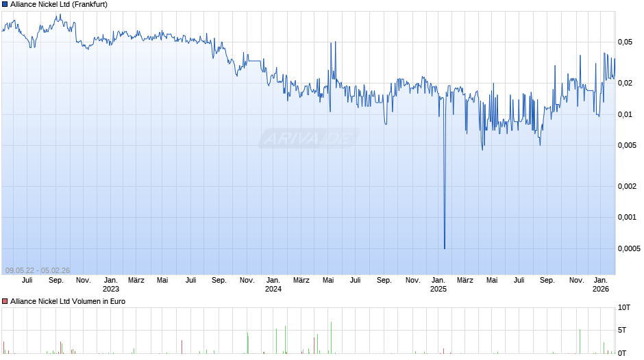Click the 'Jan. 2025' time axis label
Screen dimensions: 644x360
(x=438, y=285)
